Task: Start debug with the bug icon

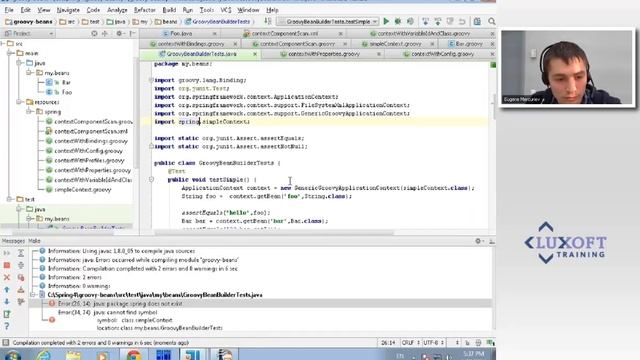Action: [398, 21]
